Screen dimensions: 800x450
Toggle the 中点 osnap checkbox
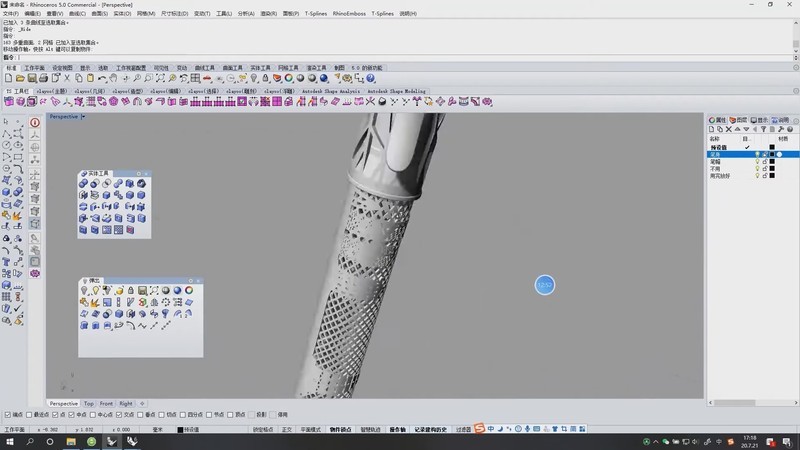[71, 414]
